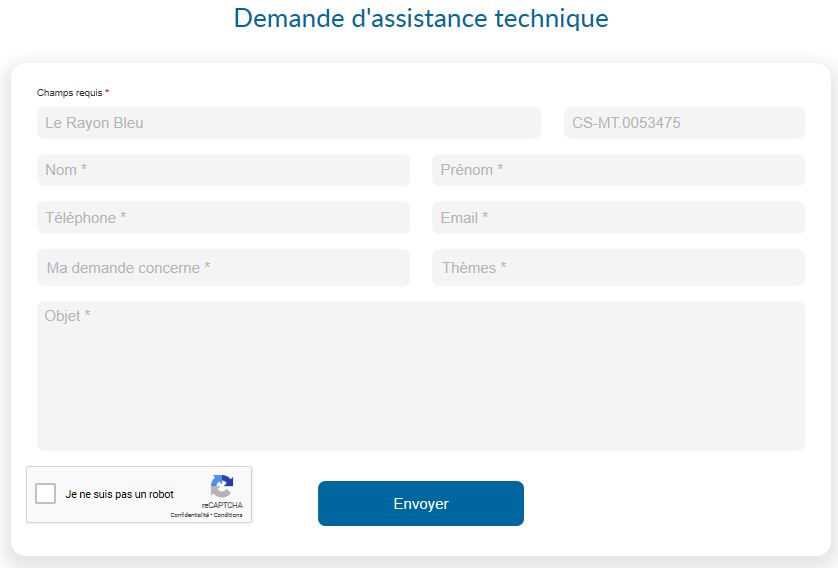Open the reCAPTCHA Confidentialité link
The width and height of the screenshot is (838, 568).
click(189, 515)
